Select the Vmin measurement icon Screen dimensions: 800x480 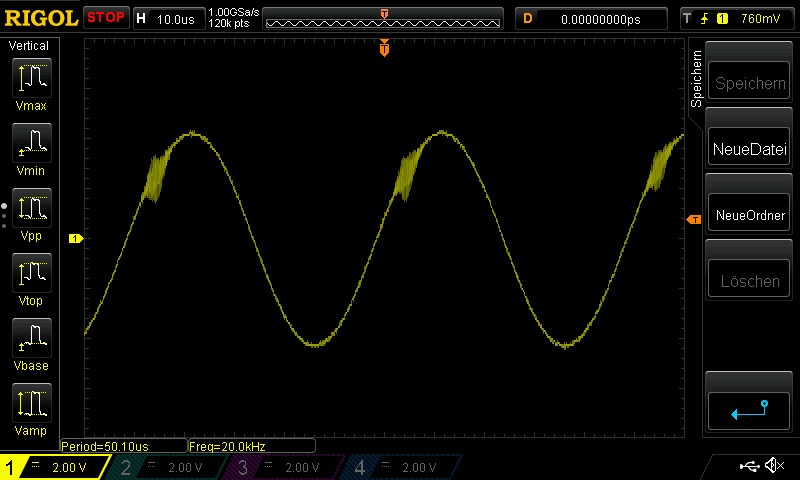click(x=32, y=142)
